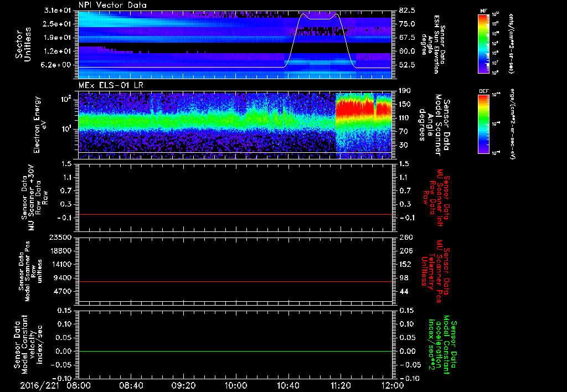The image size is (567, 392).
Task: Select the "NPI Vector Data" panel title
Action: pos(113,5)
